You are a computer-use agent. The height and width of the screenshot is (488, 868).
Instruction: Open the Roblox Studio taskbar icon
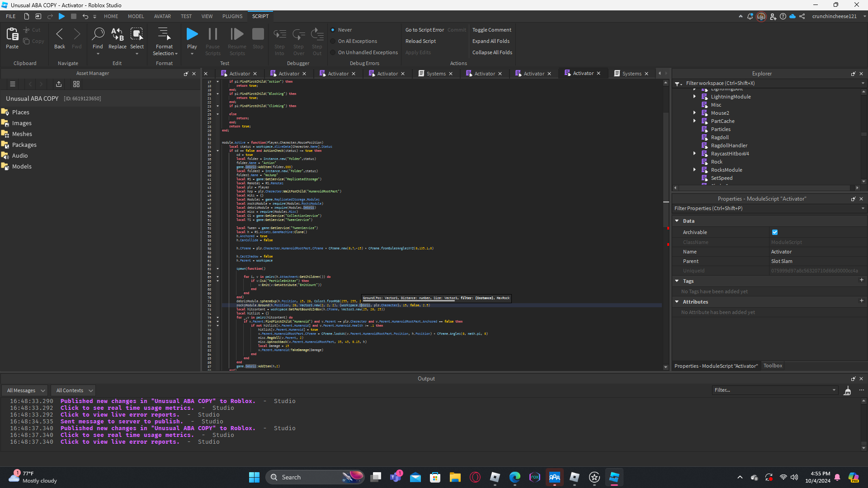click(x=614, y=477)
